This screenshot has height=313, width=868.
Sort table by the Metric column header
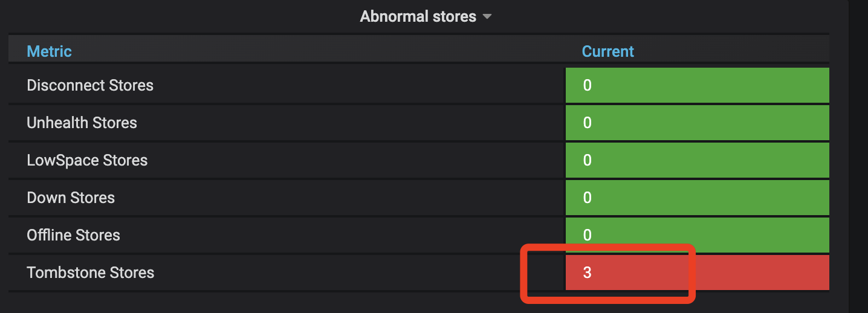pos(49,51)
